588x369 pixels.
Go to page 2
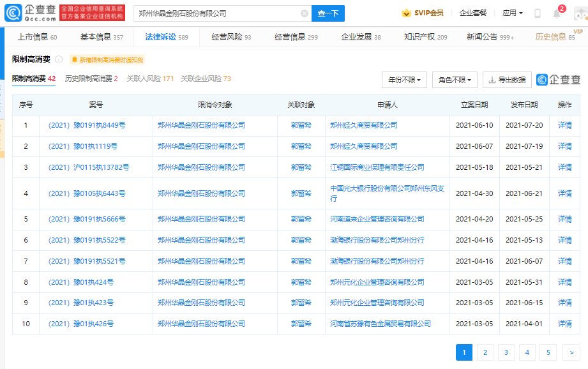[485, 352]
